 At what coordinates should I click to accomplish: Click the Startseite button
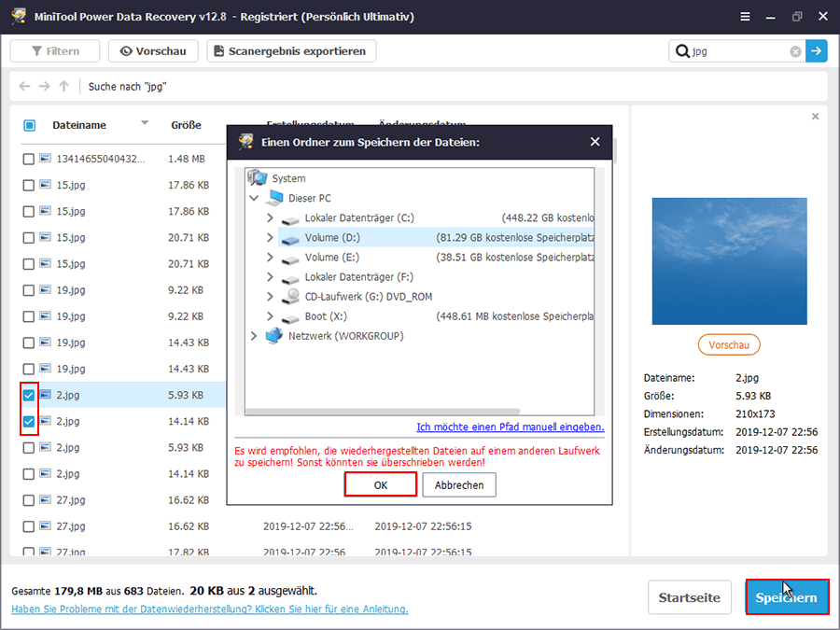(690, 597)
